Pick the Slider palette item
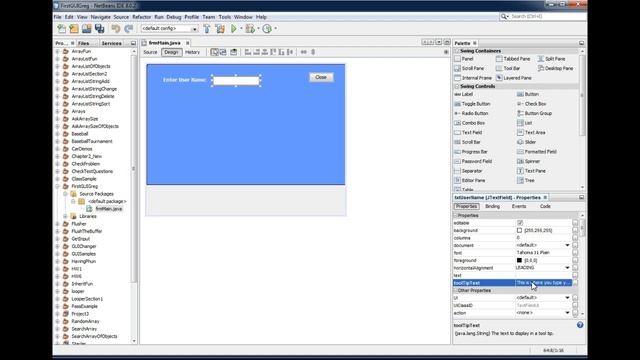Screen dimensions: 640x360 click(x=526, y=142)
